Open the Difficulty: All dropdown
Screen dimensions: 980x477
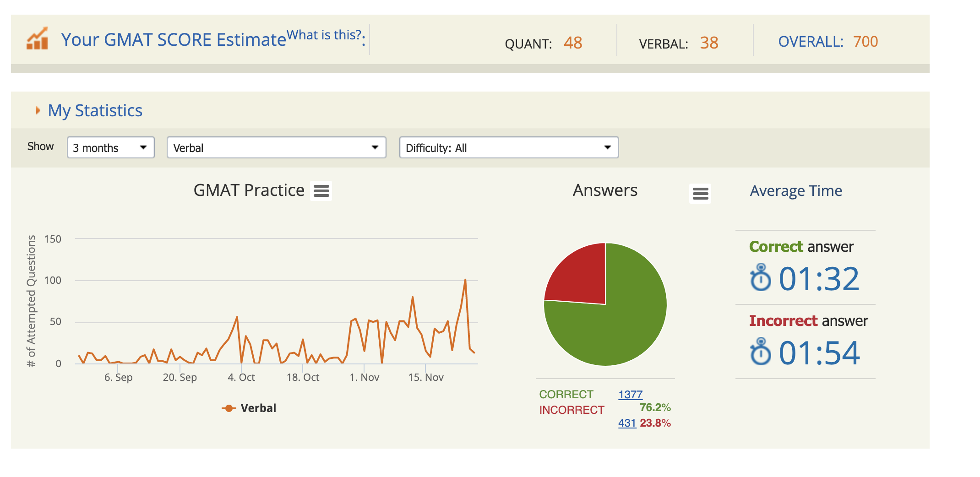(508, 148)
